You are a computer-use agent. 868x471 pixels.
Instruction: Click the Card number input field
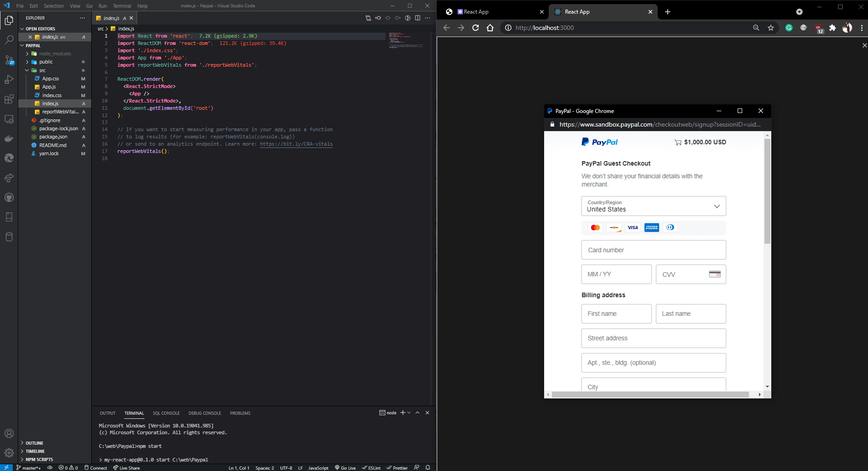click(653, 250)
